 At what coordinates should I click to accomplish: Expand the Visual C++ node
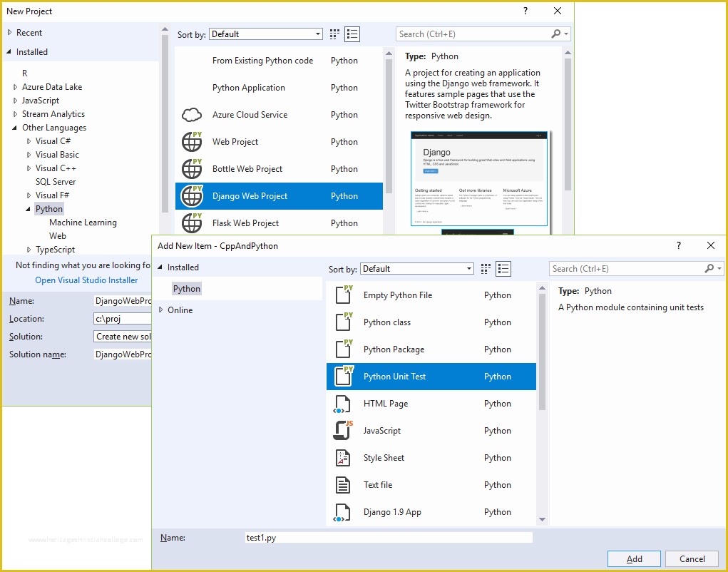click(x=29, y=168)
